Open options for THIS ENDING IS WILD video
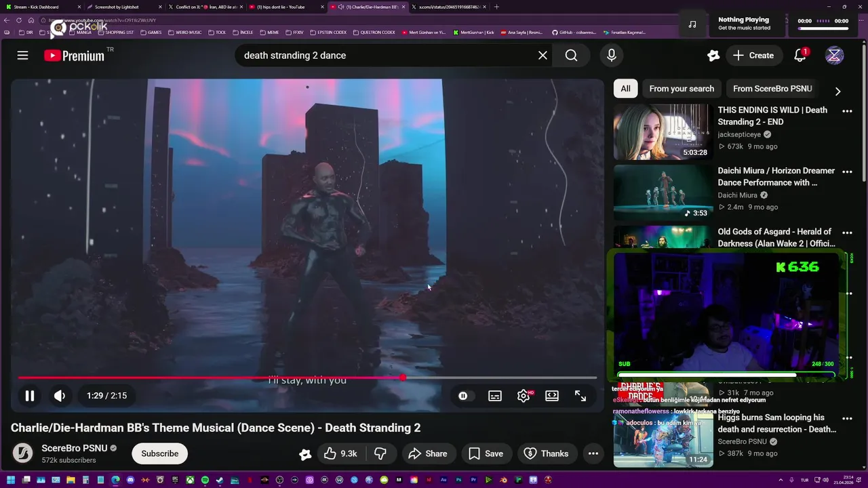The image size is (868, 488). pyautogui.click(x=847, y=111)
